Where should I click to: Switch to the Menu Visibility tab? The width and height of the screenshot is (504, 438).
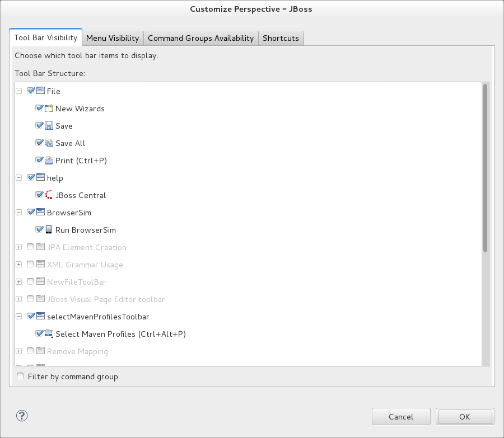113,37
